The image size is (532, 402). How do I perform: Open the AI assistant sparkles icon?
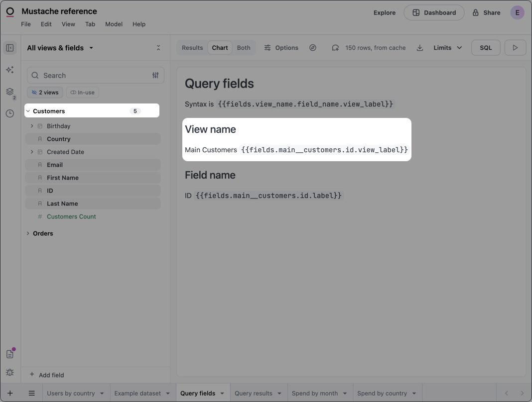point(10,70)
